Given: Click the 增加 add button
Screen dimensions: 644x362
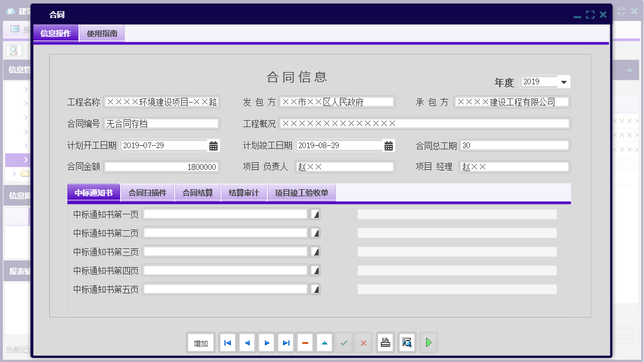Looking at the screenshot, I should (200, 343).
